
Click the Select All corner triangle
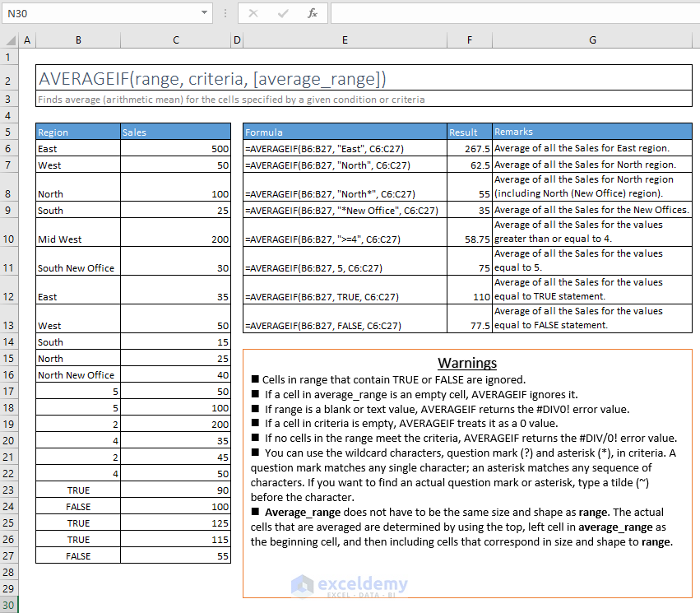[x=11, y=40]
